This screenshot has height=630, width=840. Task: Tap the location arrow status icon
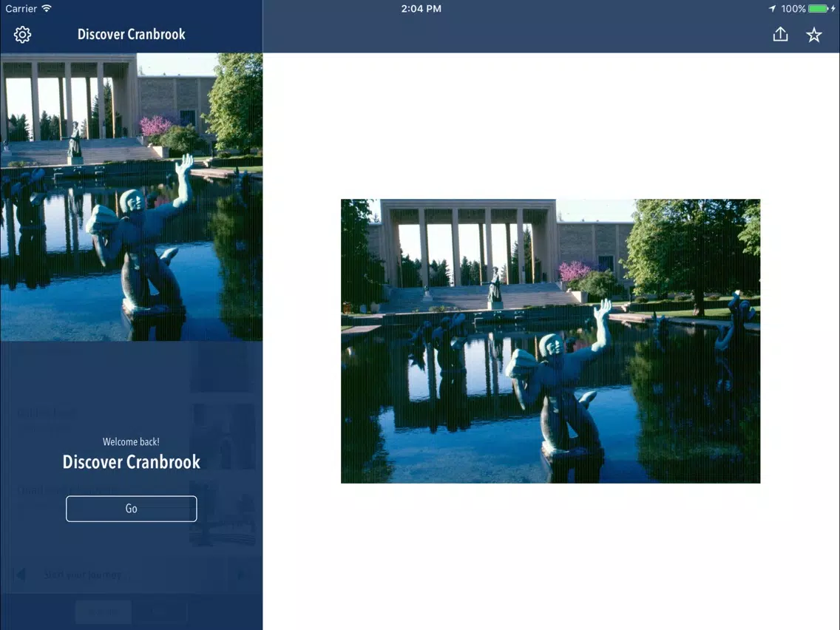772,9
